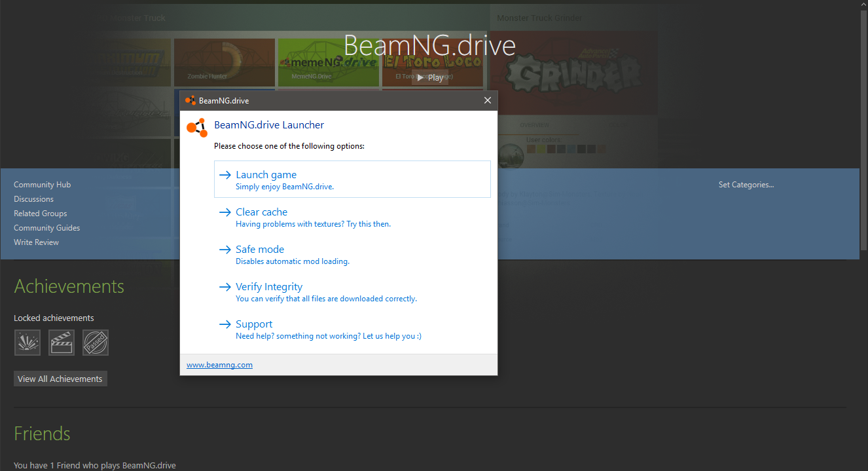Click the arrow icon beside Safe mode
This screenshot has height=471, width=868.
(x=225, y=250)
